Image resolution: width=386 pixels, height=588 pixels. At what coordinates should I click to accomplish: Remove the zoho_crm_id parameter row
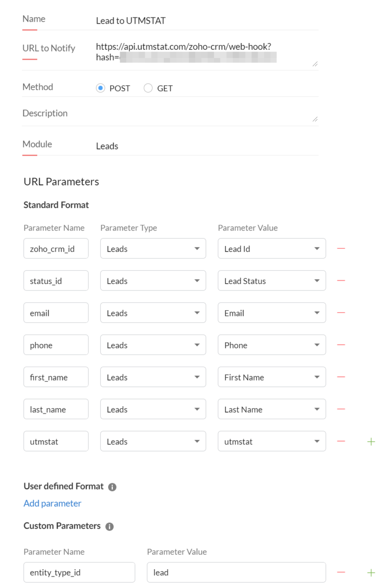click(x=341, y=248)
